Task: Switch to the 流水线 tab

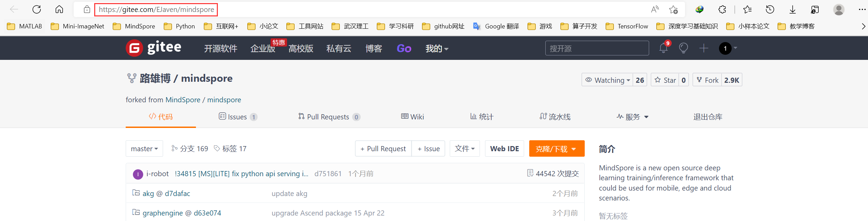Action: pos(555,117)
